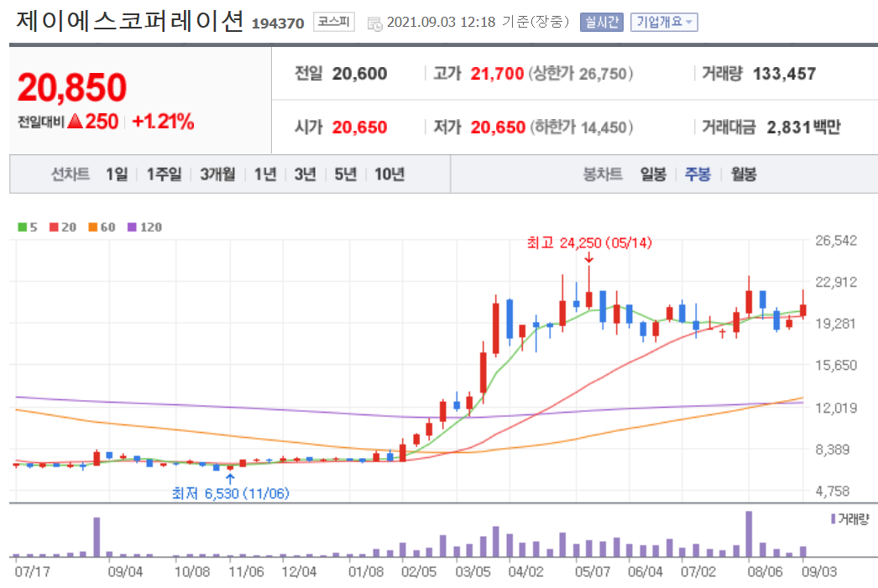Viewport: 878px width, 588px height.
Task: Click the 하한가 14,450 text
Action: [x=581, y=127]
